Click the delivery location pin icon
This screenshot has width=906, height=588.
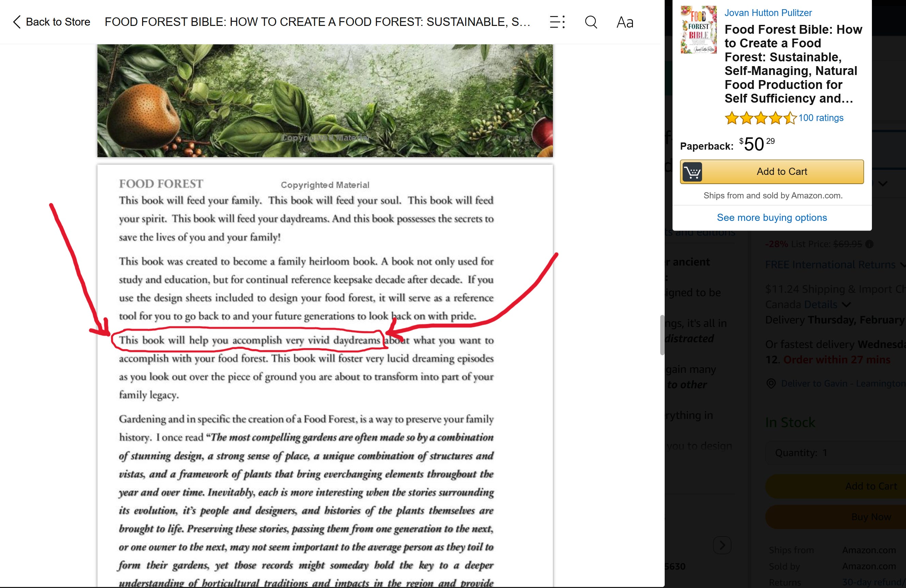pyautogui.click(x=771, y=383)
